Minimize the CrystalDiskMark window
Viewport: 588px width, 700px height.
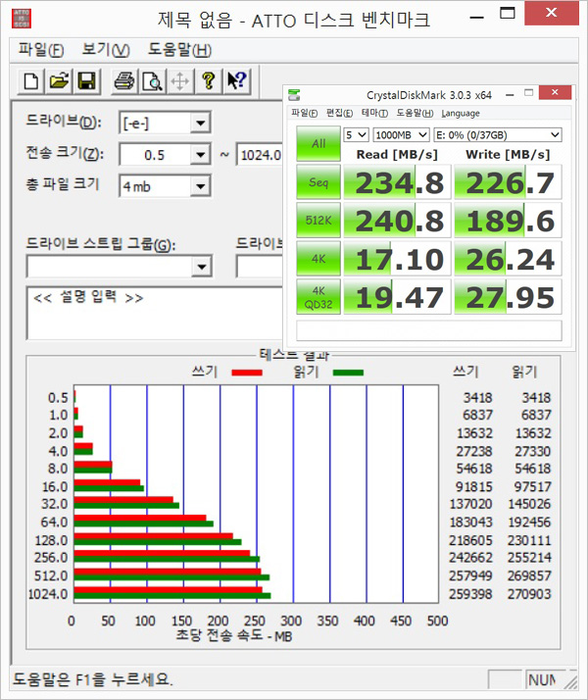click(x=510, y=95)
